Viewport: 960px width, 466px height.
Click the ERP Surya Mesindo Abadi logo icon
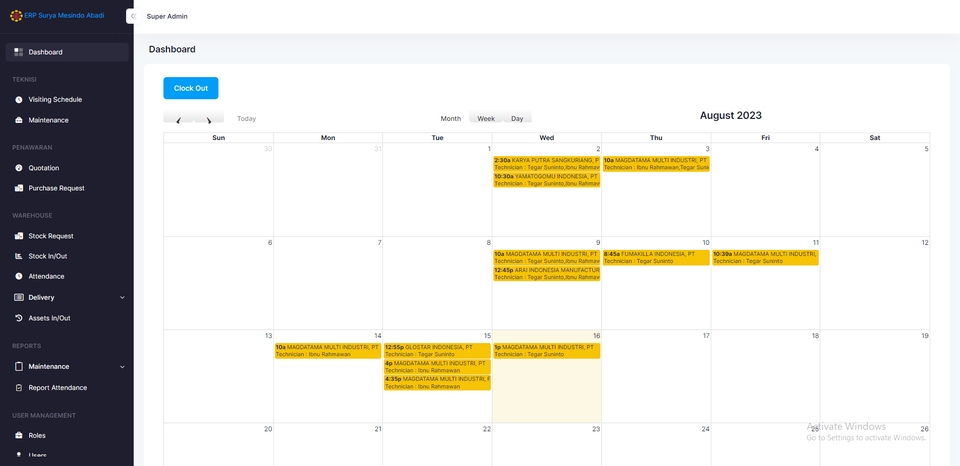tap(17, 16)
